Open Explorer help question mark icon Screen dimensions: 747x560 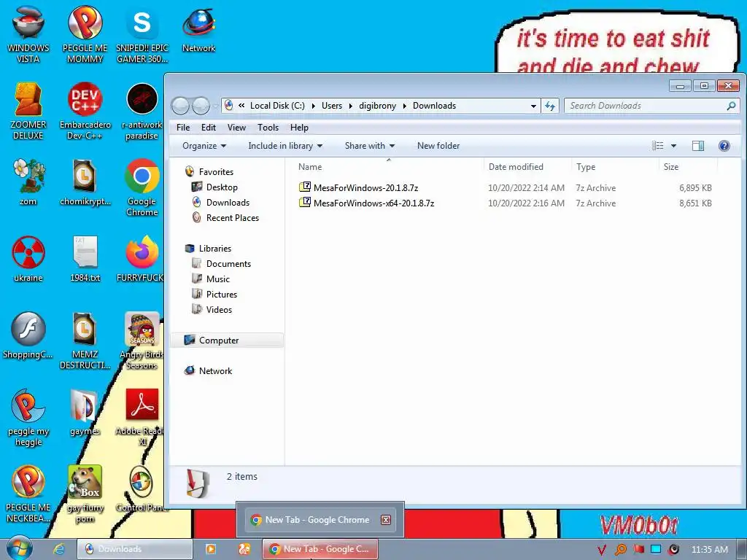(724, 146)
